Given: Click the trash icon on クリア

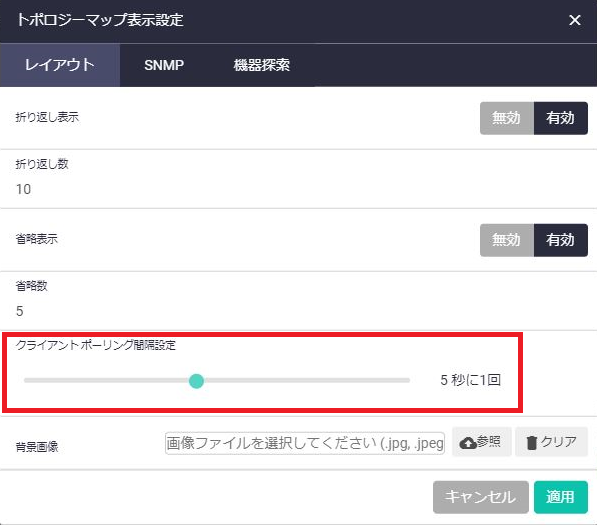Looking at the screenshot, I should (532, 443).
